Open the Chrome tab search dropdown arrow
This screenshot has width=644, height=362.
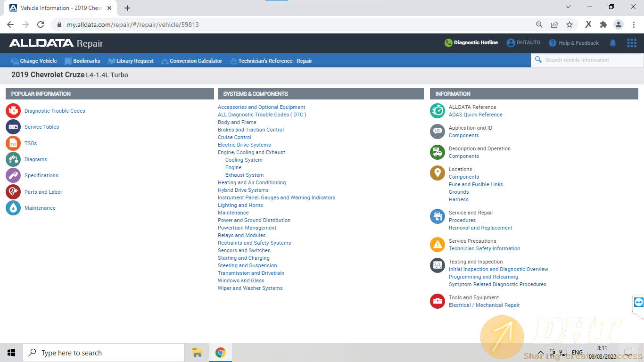coord(568,7)
